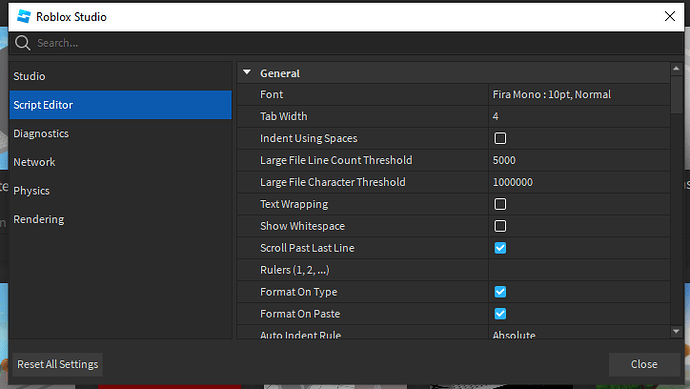Click the General section header text

280,73
